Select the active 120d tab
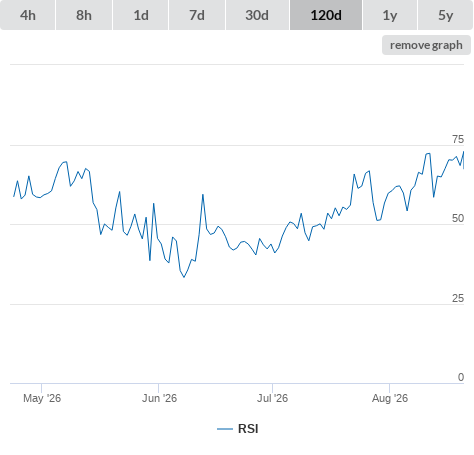 pos(326,15)
